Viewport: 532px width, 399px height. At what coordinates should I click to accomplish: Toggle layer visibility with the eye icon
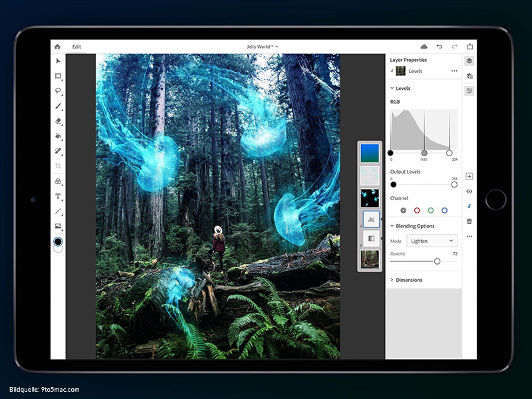click(469, 191)
